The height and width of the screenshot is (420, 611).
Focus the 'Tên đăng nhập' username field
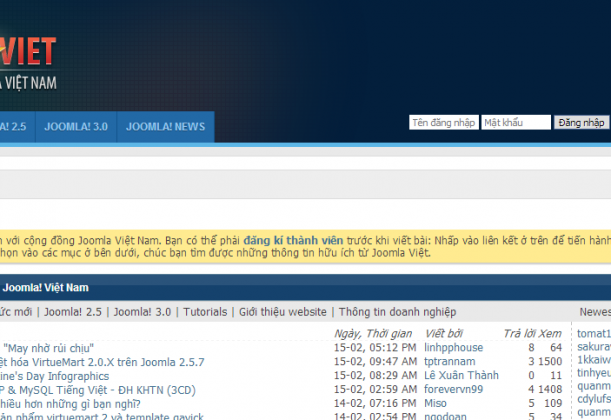coord(443,123)
